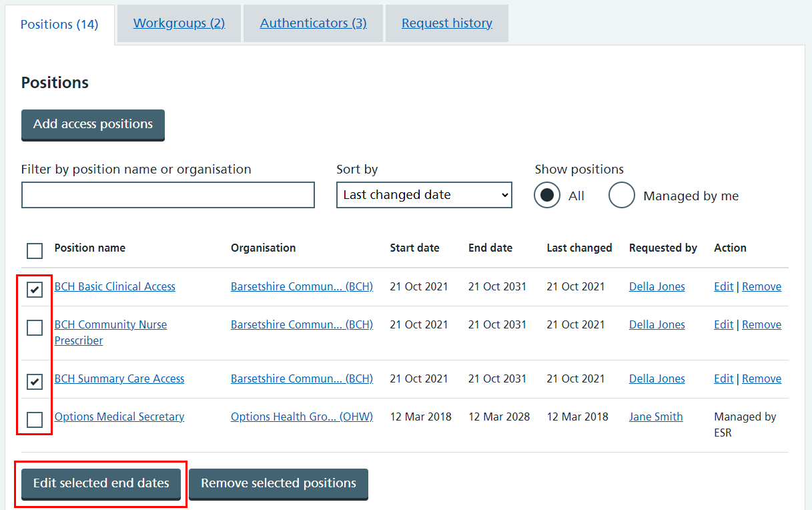This screenshot has width=812, height=510.
Task: Remove the BCH Community Nurse Prescriber position
Action: click(761, 324)
